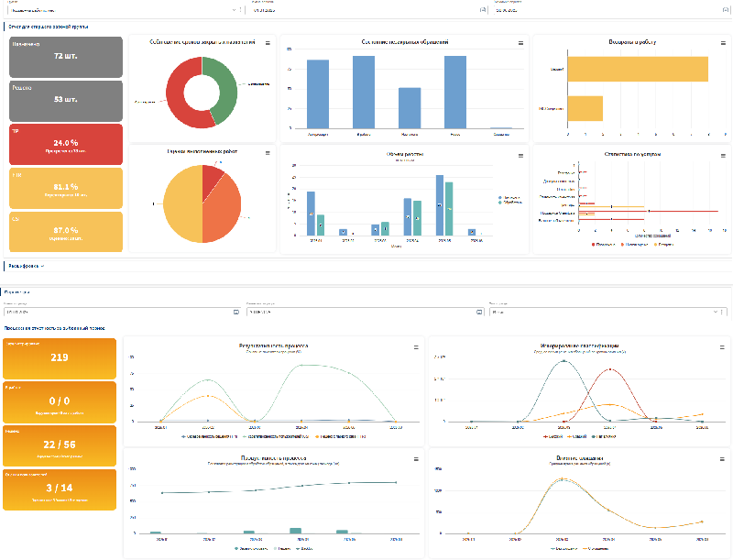Open calendar picker of the top-right date field
This screenshot has width=733, height=560.
tap(724, 10)
